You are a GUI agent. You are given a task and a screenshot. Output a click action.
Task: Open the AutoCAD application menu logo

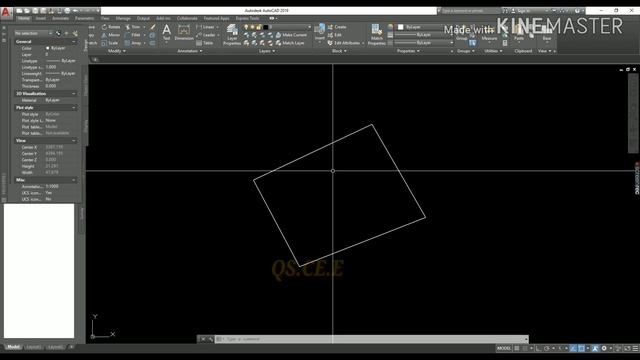point(6,13)
